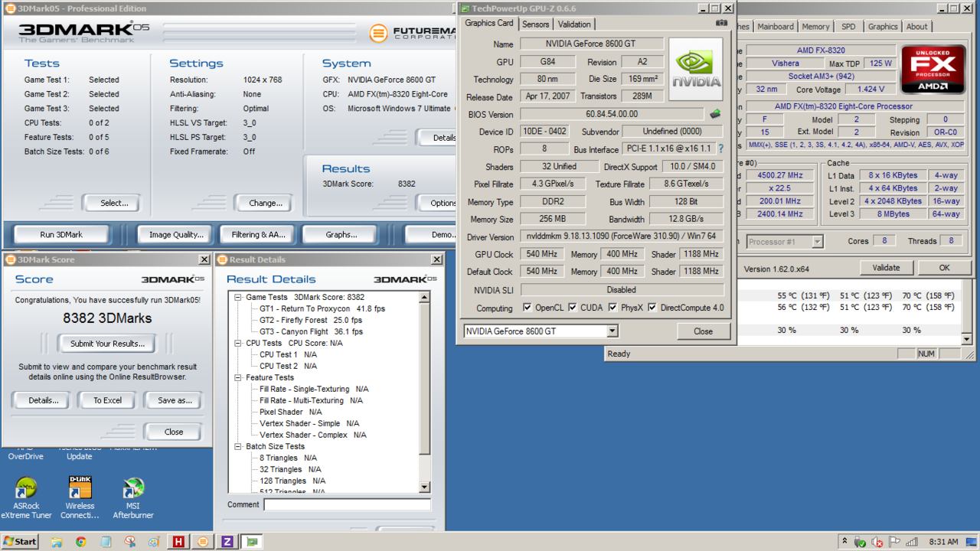This screenshot has height=551, width=980.
Task: Click the NVIDIA logo in GPU-Z
Action: [x=696, y=70]
